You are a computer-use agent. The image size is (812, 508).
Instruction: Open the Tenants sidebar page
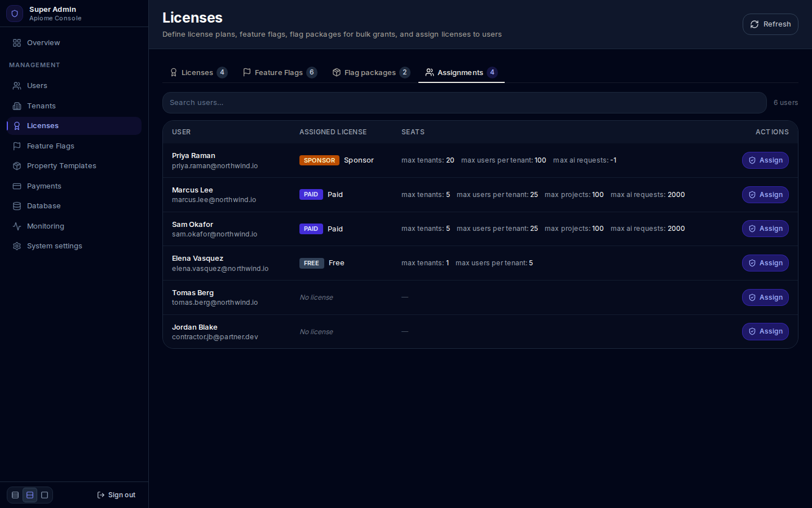74,106
